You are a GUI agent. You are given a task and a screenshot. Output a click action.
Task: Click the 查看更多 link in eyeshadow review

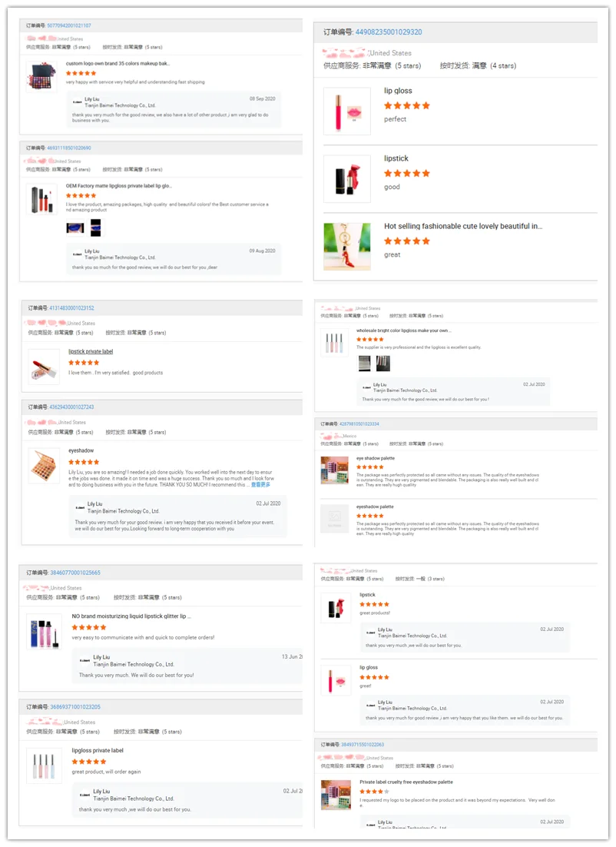pyautogui.click(x=260, y=485)
